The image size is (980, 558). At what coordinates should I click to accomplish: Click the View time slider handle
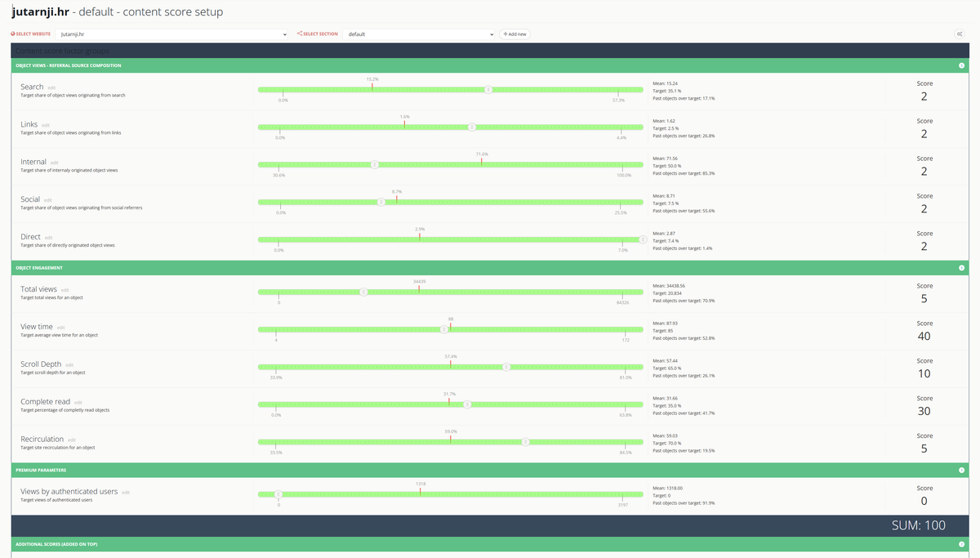(443, 329)
